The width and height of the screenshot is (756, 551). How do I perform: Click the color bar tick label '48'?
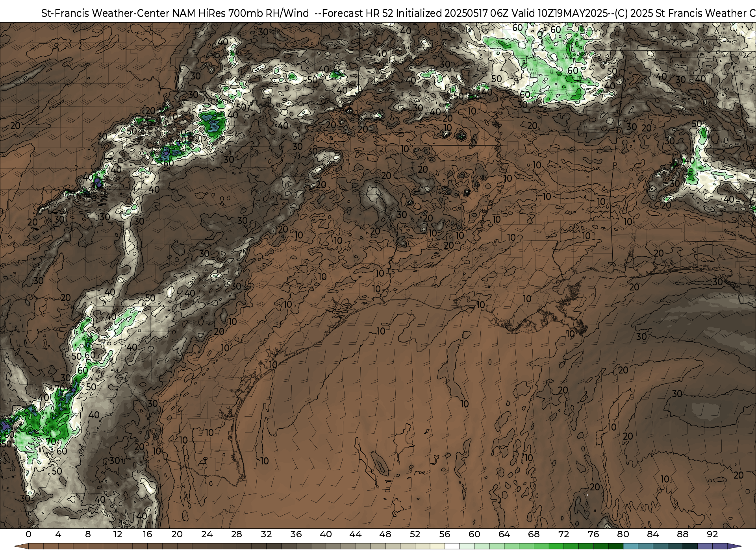(x=385, y=534)
